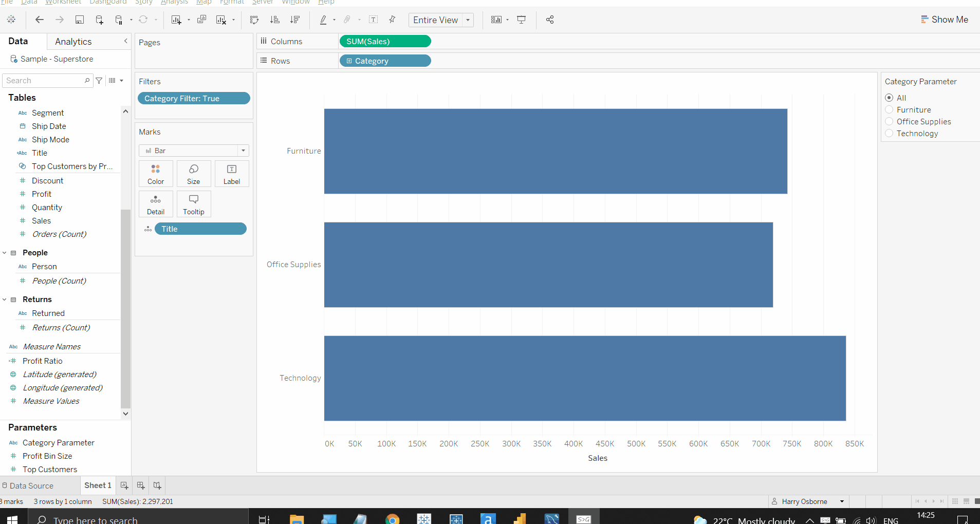Viewport: 980px width, 524px height.
Task: Click the New Data Source toolbar icon
Action: (x=100, y=20)
